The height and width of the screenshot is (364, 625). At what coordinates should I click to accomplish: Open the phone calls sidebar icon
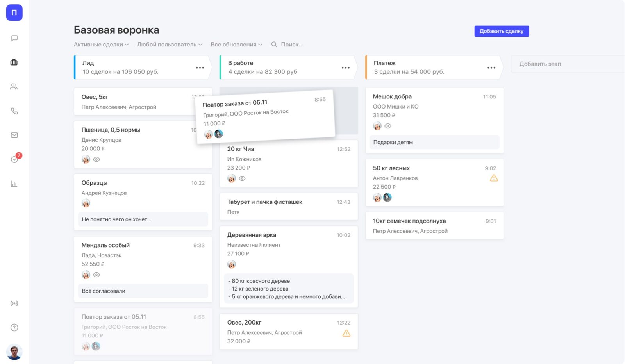(14, 111)
